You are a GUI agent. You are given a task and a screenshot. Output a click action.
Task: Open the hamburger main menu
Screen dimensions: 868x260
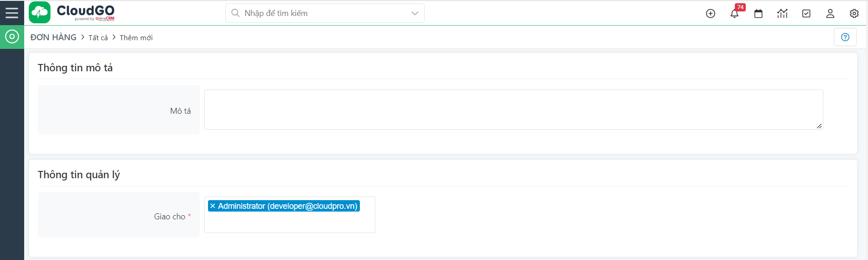pos(12,13)
